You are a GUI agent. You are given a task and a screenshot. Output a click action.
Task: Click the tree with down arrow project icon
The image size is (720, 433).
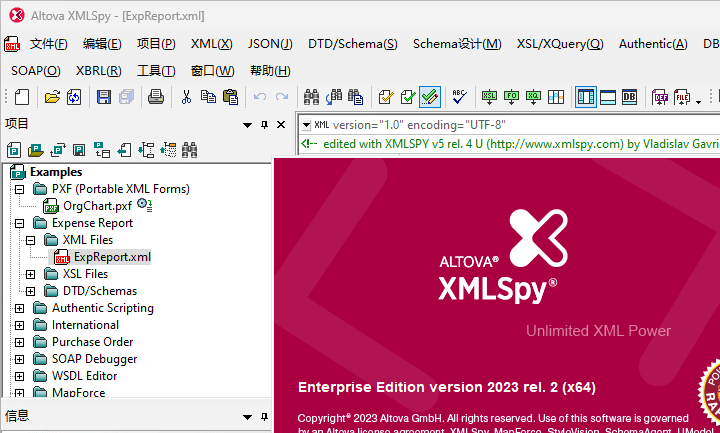click(x=146, y=150)
